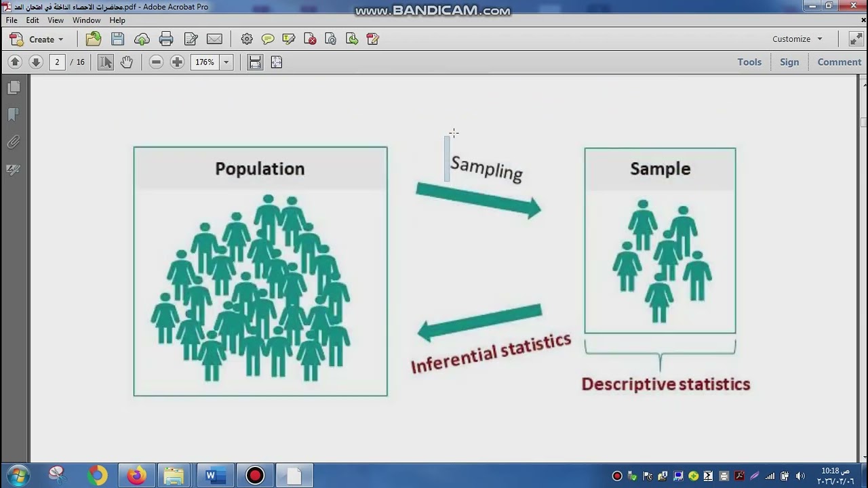Expand the Customize dropdown
868x488 pixels.
coord(797,39)
